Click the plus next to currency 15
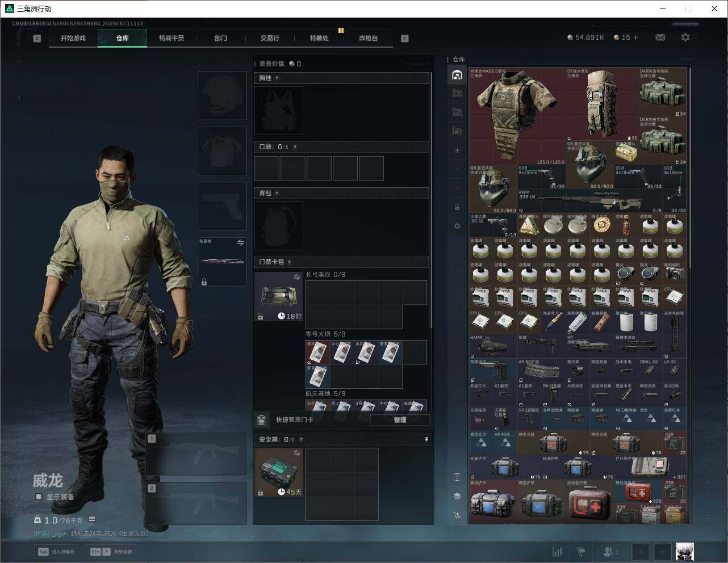This screenshot has width=728, height=563. tap(635, 37)
